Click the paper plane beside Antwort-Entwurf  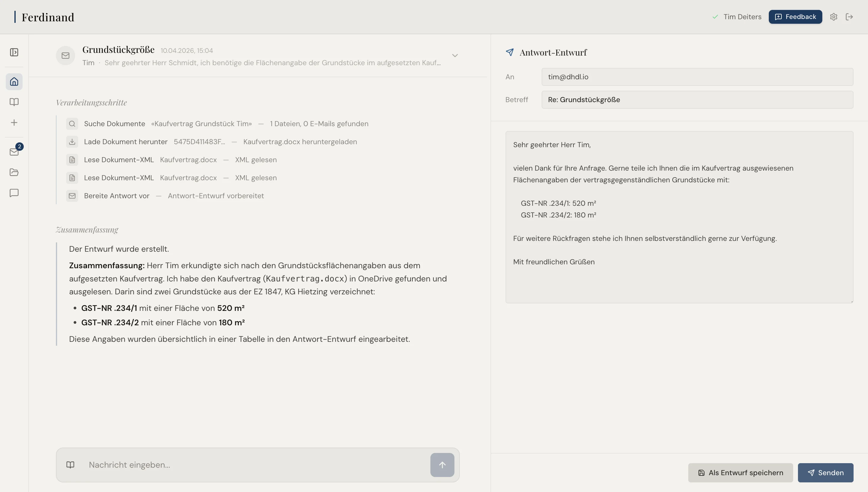pyautogui.click(x=510, y=52)
